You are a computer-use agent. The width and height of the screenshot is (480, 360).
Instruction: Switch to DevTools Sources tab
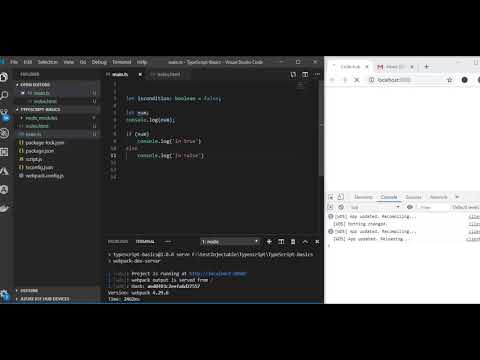[413, 197]
